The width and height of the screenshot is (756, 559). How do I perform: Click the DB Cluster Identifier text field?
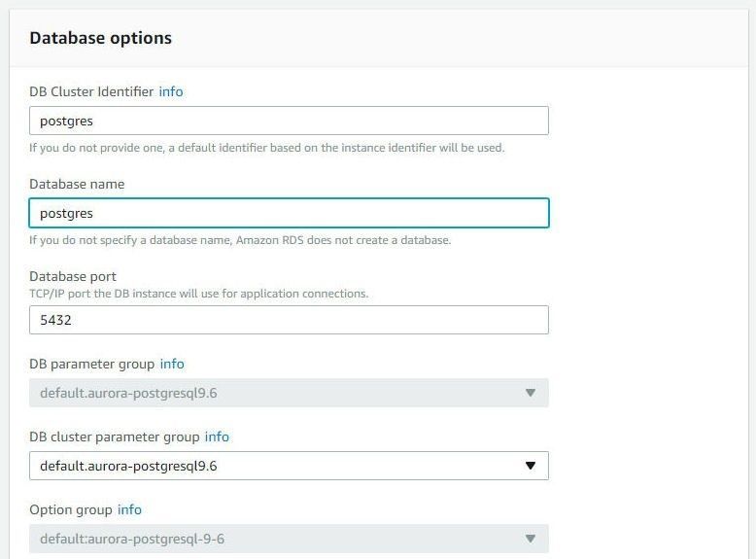click(289, 121)
